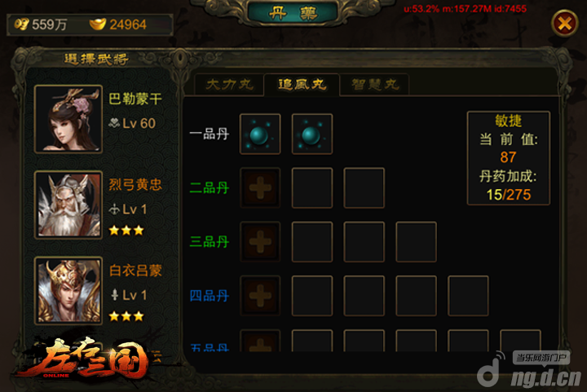Switch to the 大力丸 tab
Viewport: 587px width, 392px height.
(229, 85)
